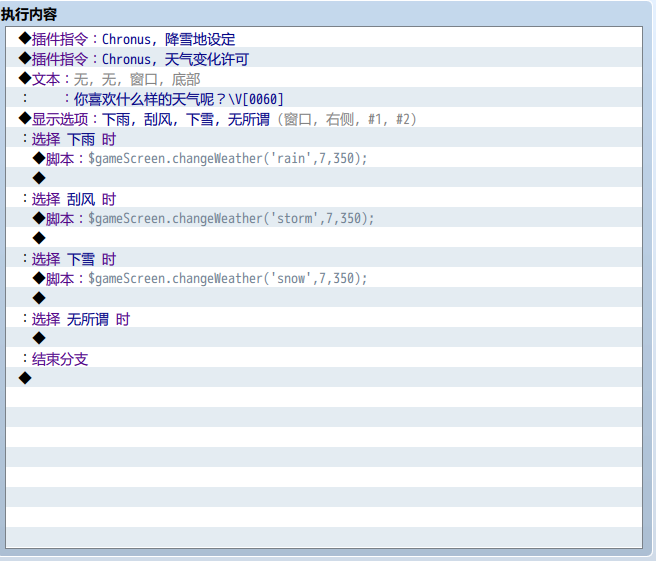The width and height of the screenshot is (656, 561).
Task: Select the empty command row under 无所谓 branch
Action: (324, 338)
